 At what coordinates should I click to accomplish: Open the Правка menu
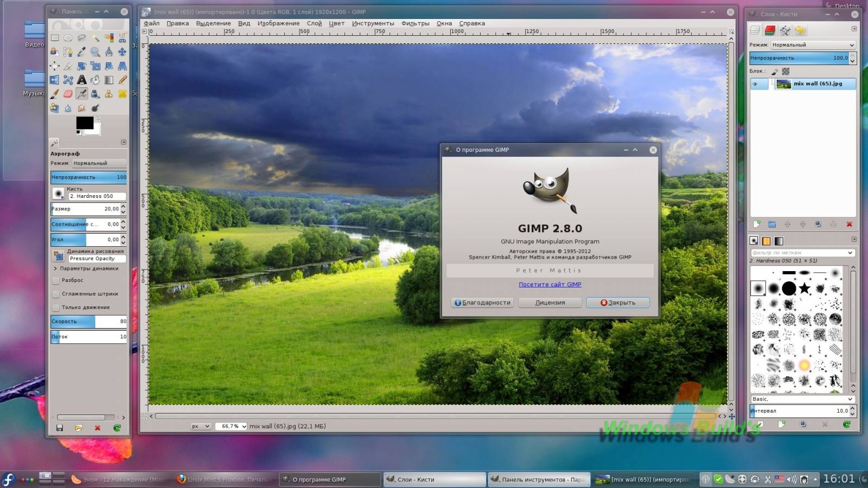pyautogui.click(x=177, y=23)
